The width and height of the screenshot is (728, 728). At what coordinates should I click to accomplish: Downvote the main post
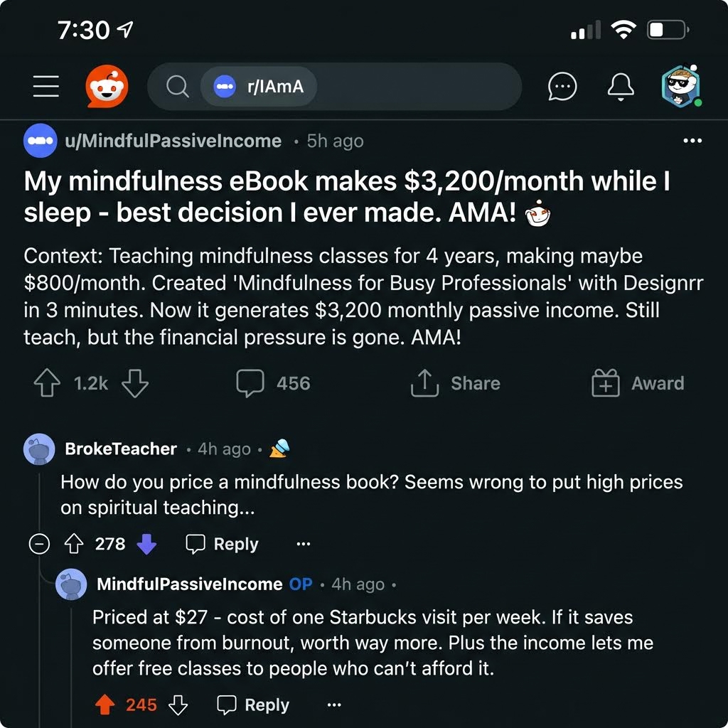tap(134, 383)
